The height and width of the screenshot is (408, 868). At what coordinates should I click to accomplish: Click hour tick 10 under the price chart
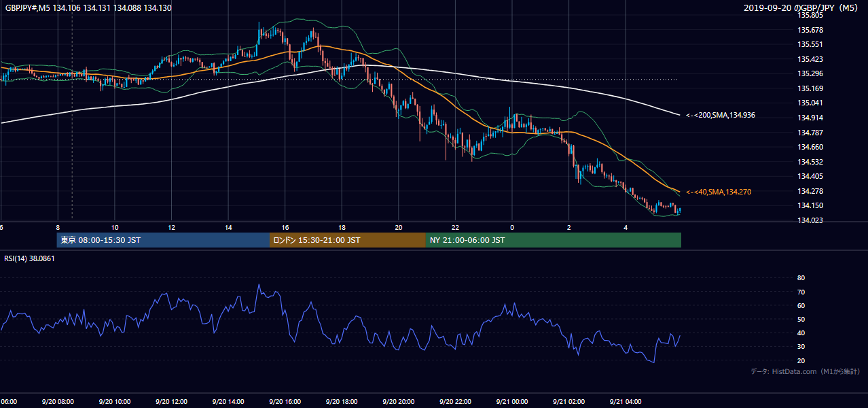coord(115,227)
